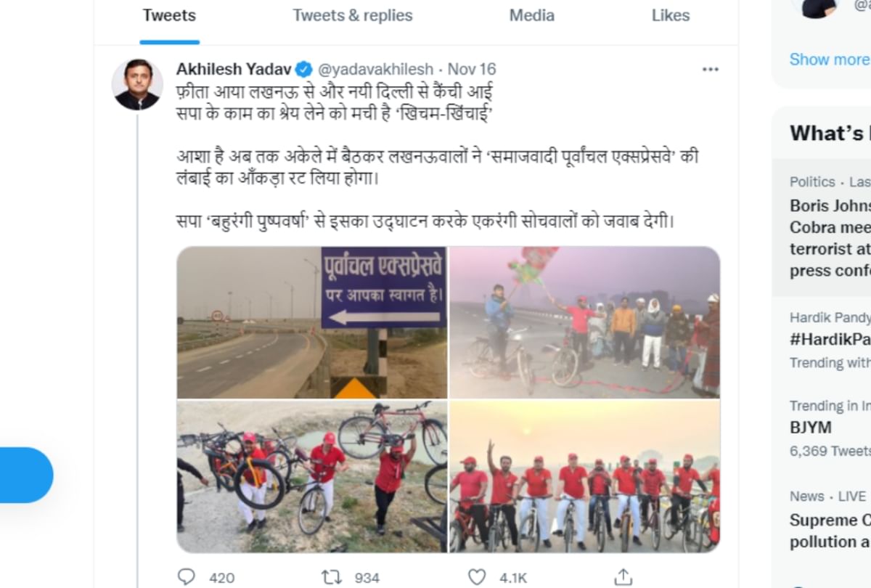The height and width of the screenshot is (588, 871).
Task: Open the Nov 16 tweet timestamp
Action: click(x=472, y=70)
